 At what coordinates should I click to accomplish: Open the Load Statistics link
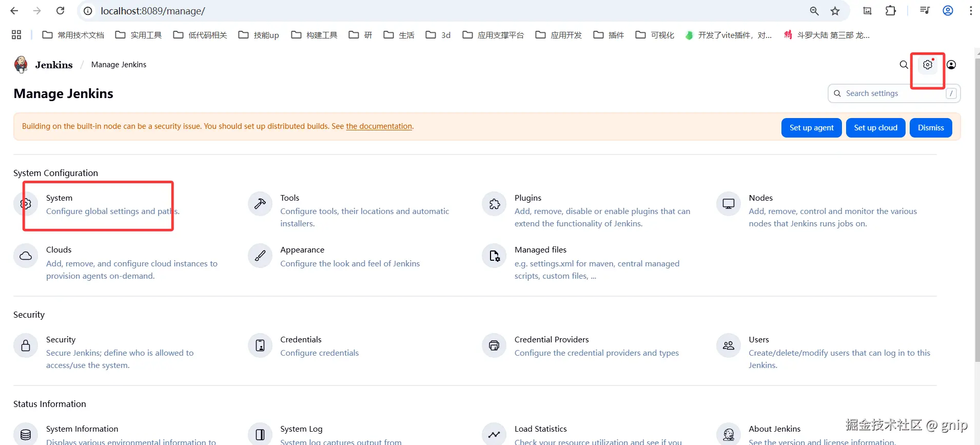(540, 429)
